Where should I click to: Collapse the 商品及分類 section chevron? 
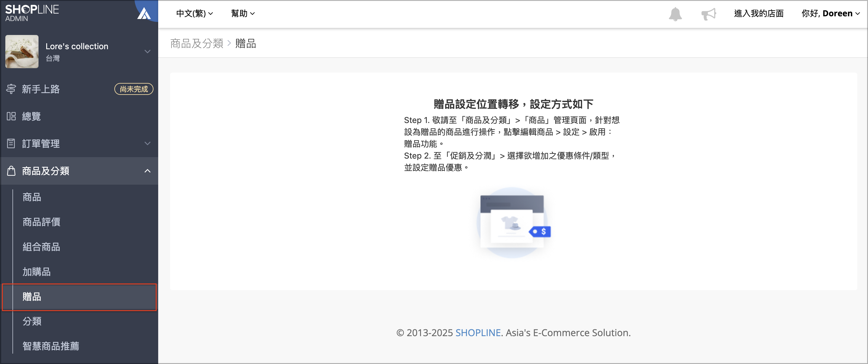147,171
